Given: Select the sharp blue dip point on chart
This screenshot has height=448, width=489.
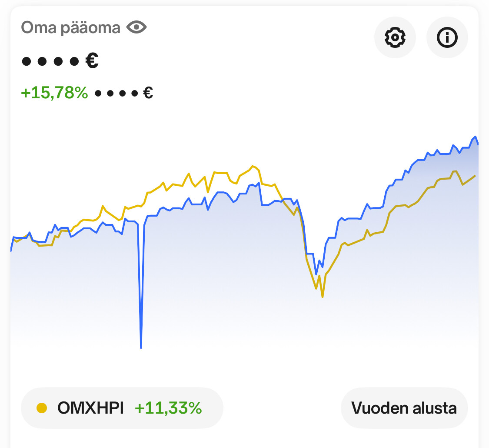Looking at the screenshot, I should (x=141, y=347).
